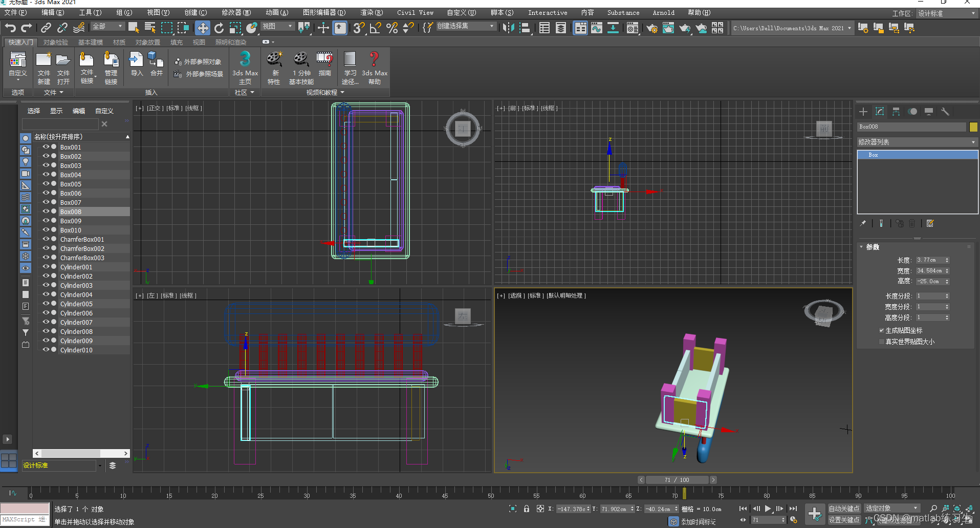
Task: Click the Box008 object color swatch
Action: coord(973,127)
